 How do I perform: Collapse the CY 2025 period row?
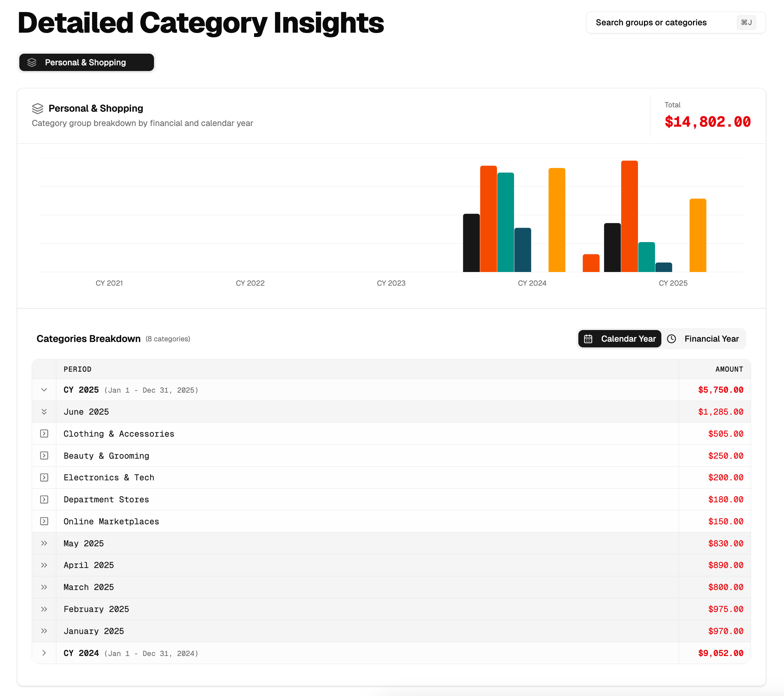pyautogui.click(x=44, y=390)
